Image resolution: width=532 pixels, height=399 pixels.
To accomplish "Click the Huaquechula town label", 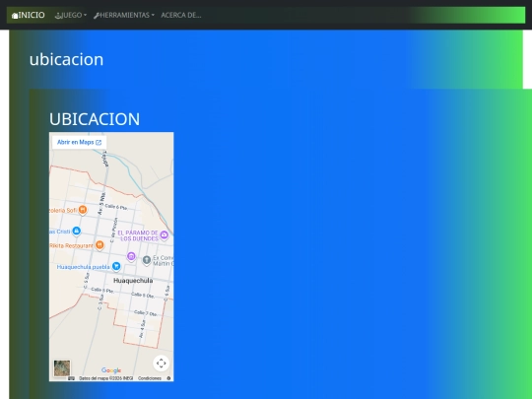I will click(x=133, y=281).
